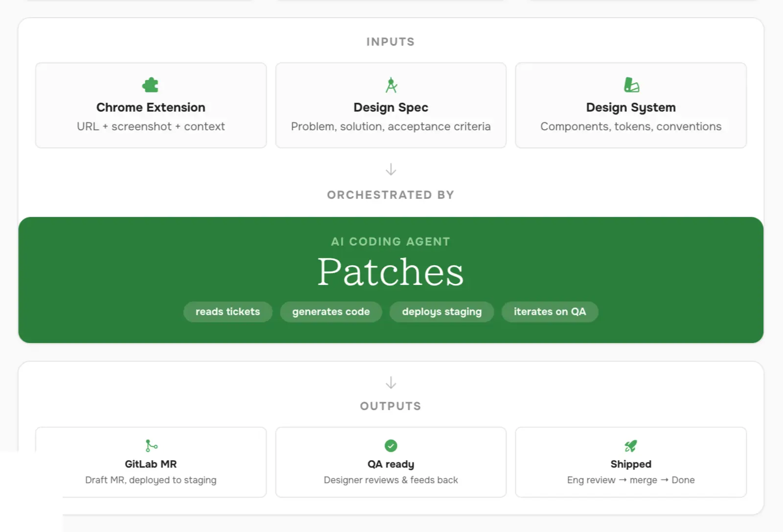The height and width of the screenshot is (532, 783).
Task: Click the Shipped card title
Action: click(x=631, y=464)
